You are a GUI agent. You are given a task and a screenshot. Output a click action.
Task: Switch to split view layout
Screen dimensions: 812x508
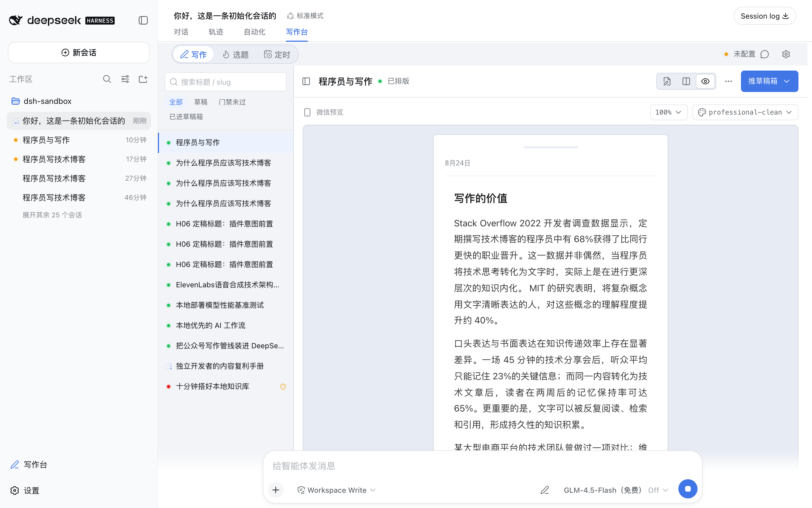pyautogui.click(x=686, y=81)
